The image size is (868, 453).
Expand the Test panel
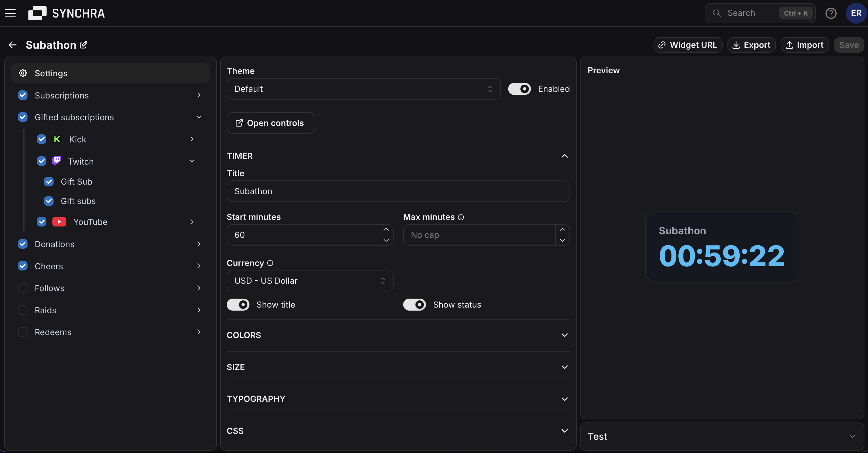pyautogui.click(x=852, y=437)
